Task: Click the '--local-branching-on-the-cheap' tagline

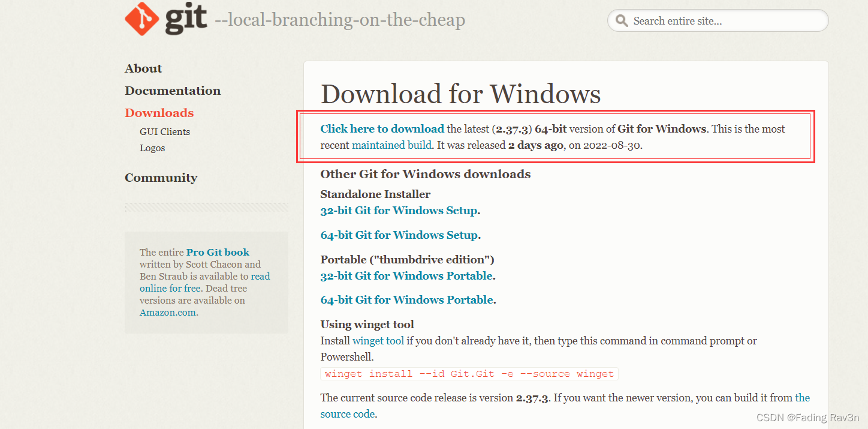Action: tap(340, 20)
